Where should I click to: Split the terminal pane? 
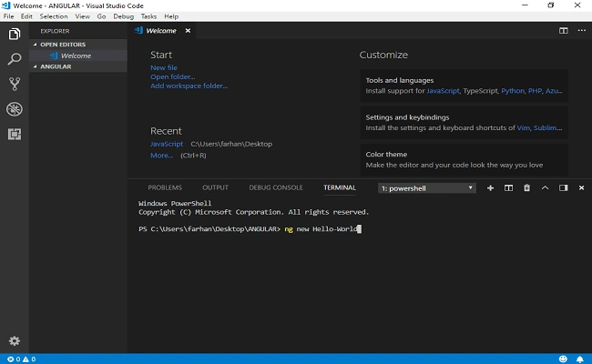[508, 187]
